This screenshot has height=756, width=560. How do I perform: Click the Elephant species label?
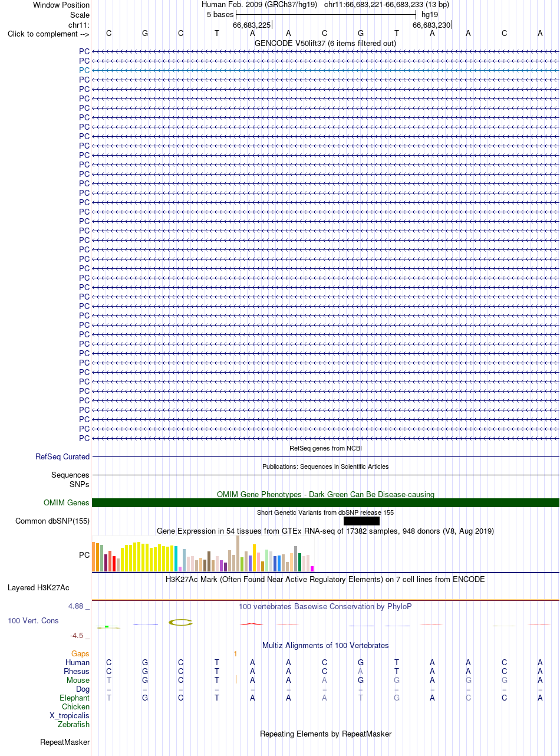75,698
